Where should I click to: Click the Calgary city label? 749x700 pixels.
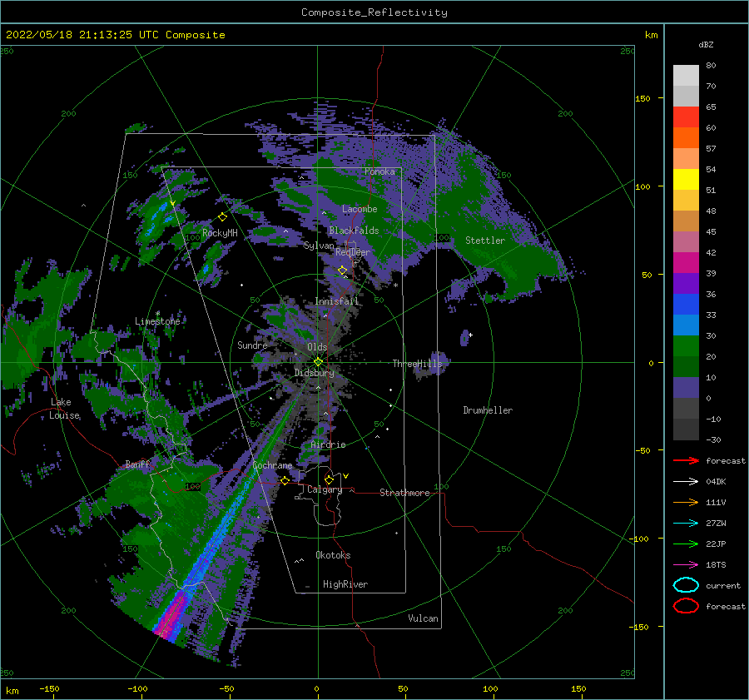point(325,489)
